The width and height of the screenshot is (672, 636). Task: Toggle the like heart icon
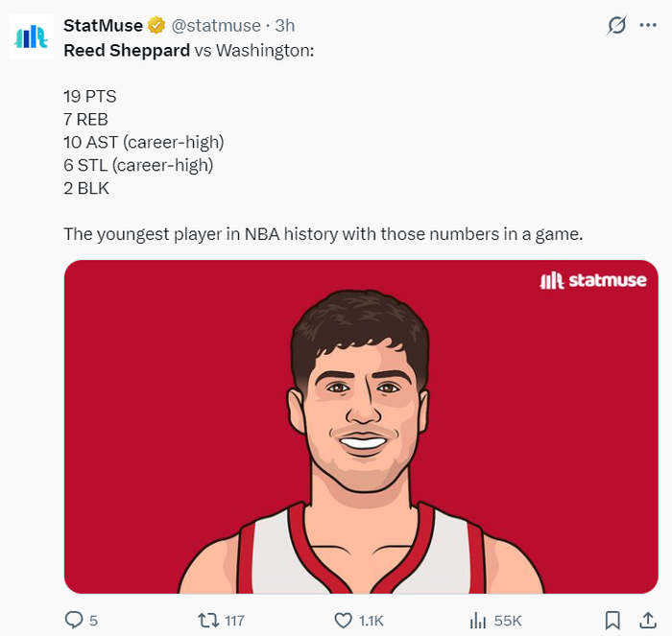click(343, 621)
